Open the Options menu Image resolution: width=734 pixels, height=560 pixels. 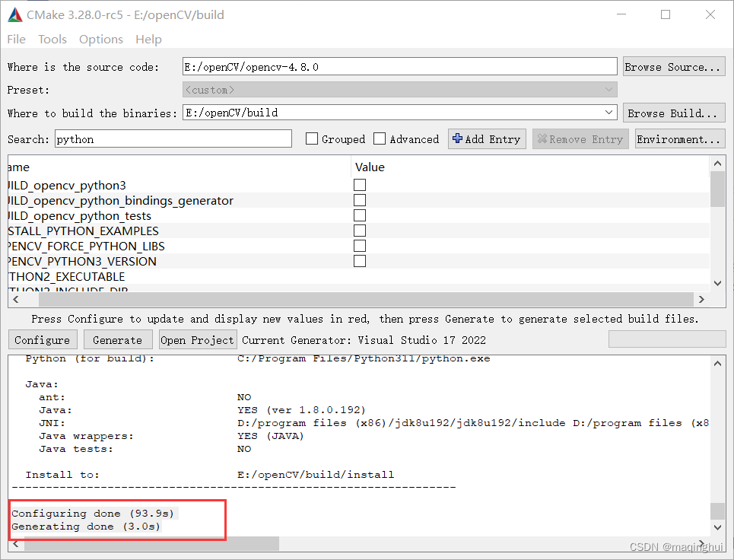[x=100, y=39]
